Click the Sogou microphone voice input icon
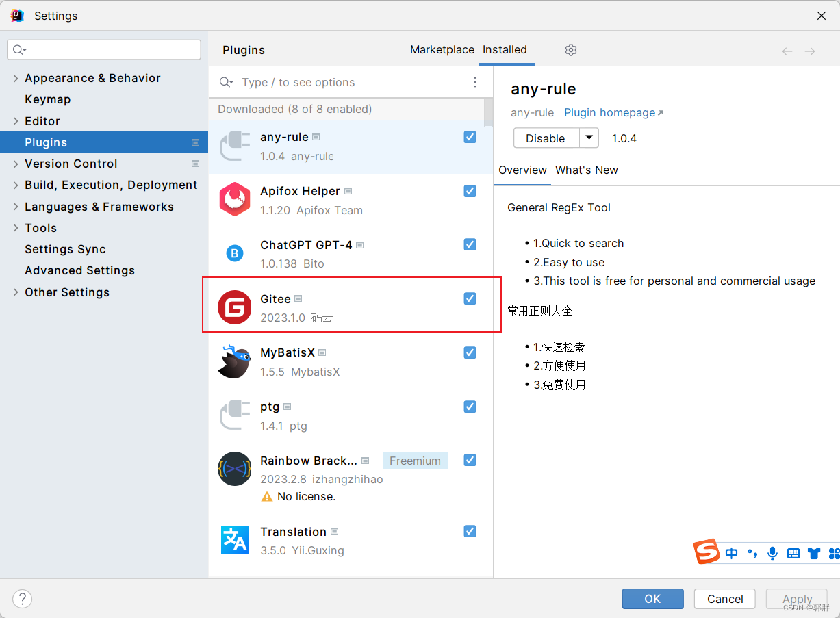Viewport: 840px width, 618px height. (x=773, y=553)
